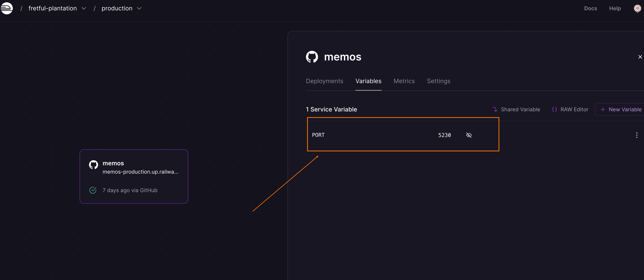
Task: Expand the production environment dropdown
Action: (139, 9)
